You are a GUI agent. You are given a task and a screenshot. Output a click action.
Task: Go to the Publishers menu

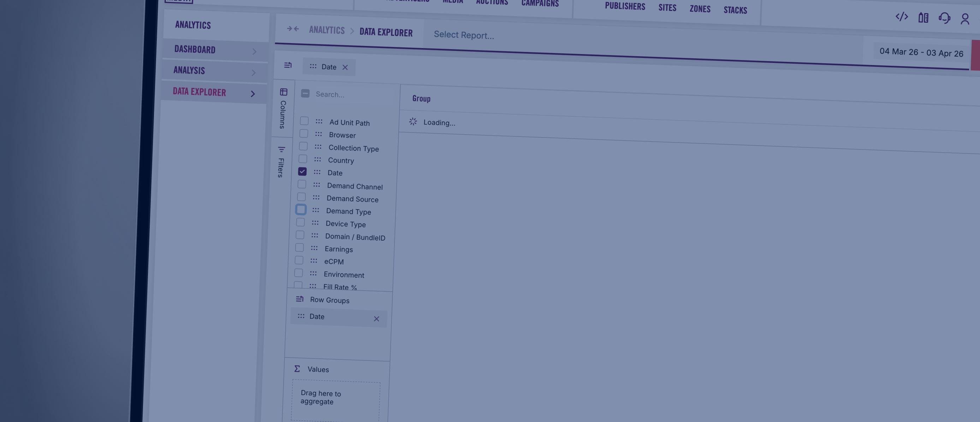(x=625, y=6)
